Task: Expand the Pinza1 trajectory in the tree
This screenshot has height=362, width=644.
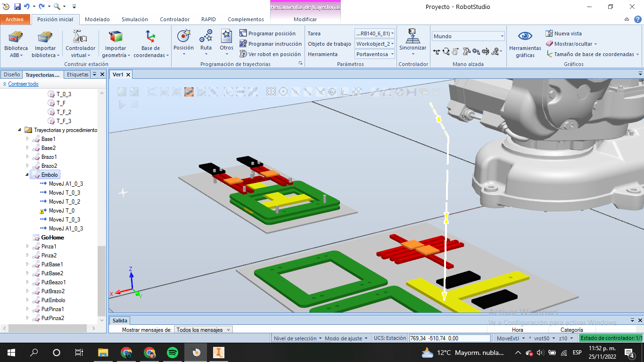Action: click(27, 246)
